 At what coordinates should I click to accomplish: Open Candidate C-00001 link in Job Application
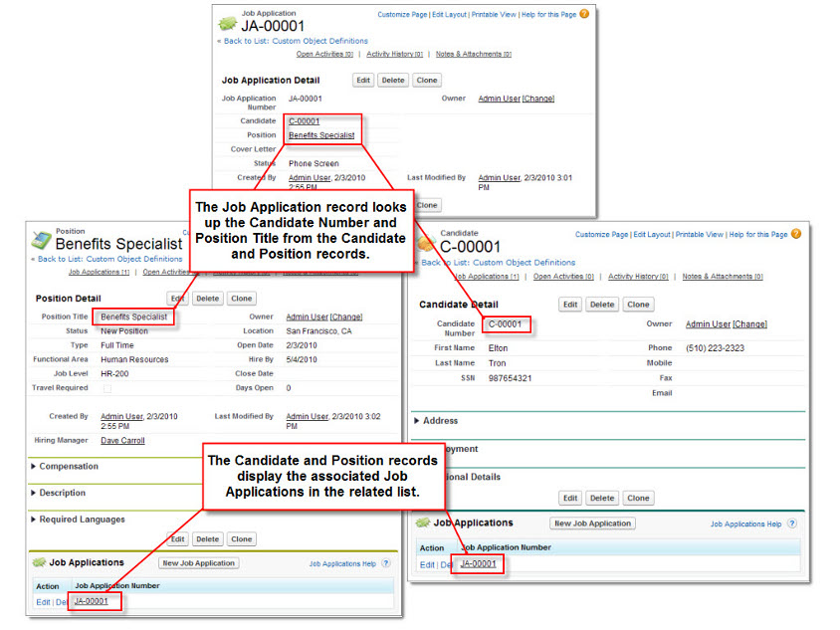(305, 121)
